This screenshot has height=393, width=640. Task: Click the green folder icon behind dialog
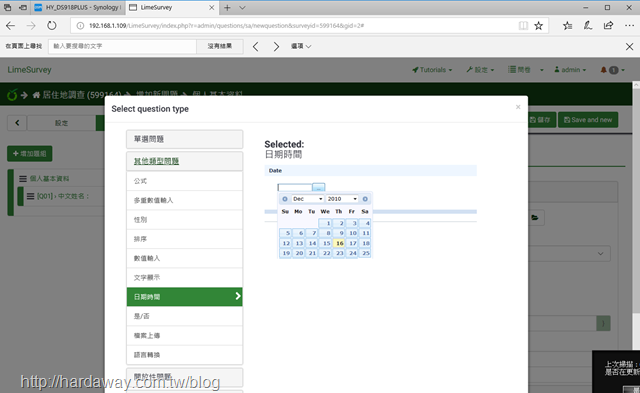534,218
